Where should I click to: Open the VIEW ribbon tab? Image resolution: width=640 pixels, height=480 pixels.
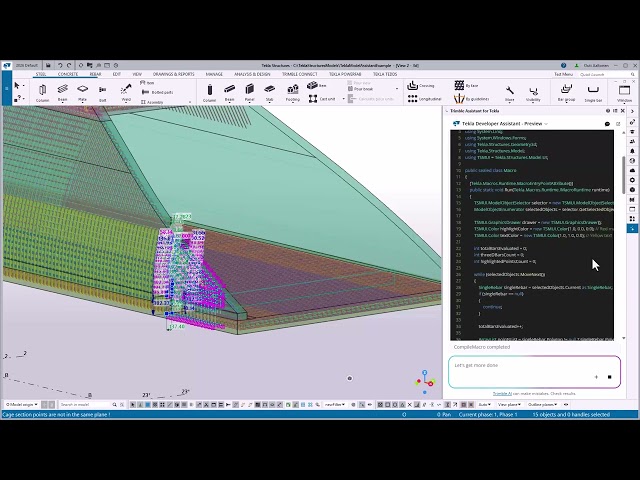pos(137,74)
